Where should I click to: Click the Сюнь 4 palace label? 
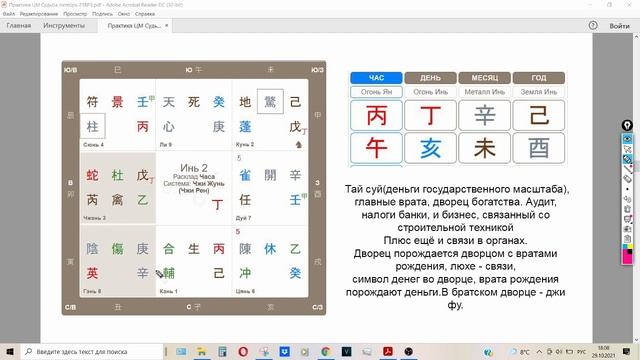tap(93, 145)
